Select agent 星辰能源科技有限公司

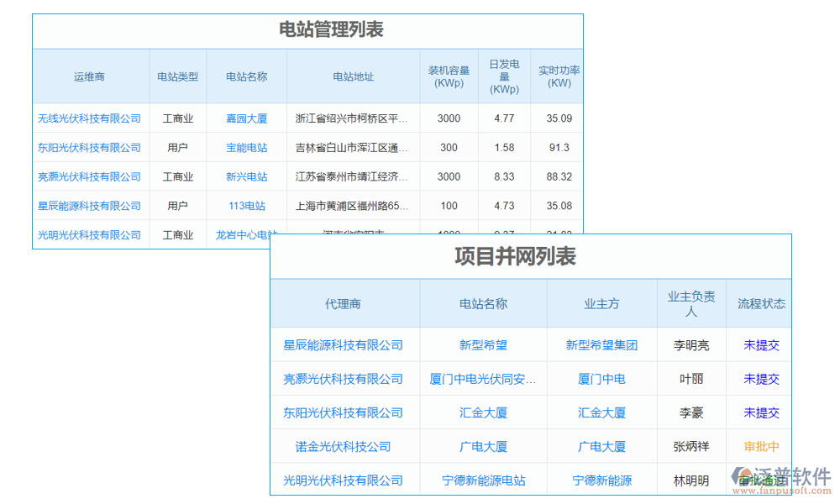pos(344,344)
